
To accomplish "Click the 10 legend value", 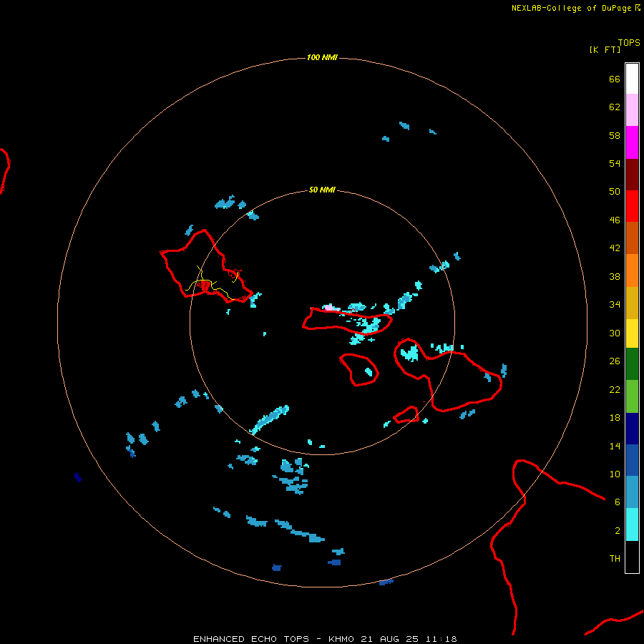I will 615,474.
